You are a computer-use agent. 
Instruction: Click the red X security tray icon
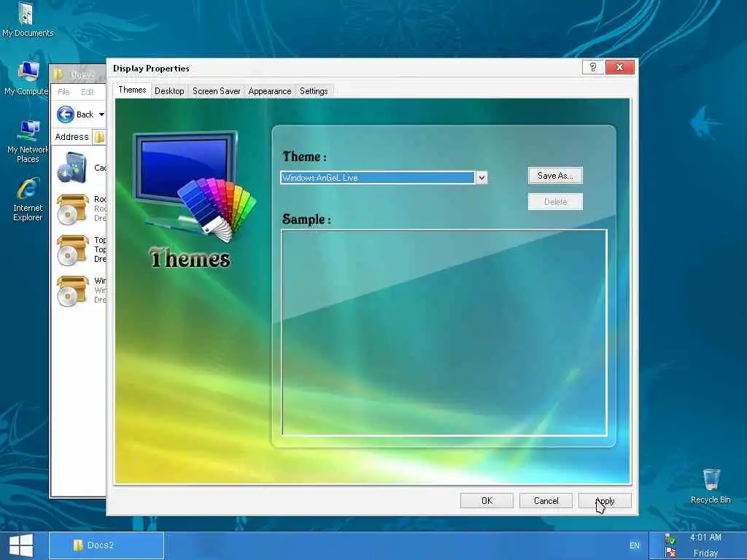(670, 553)
